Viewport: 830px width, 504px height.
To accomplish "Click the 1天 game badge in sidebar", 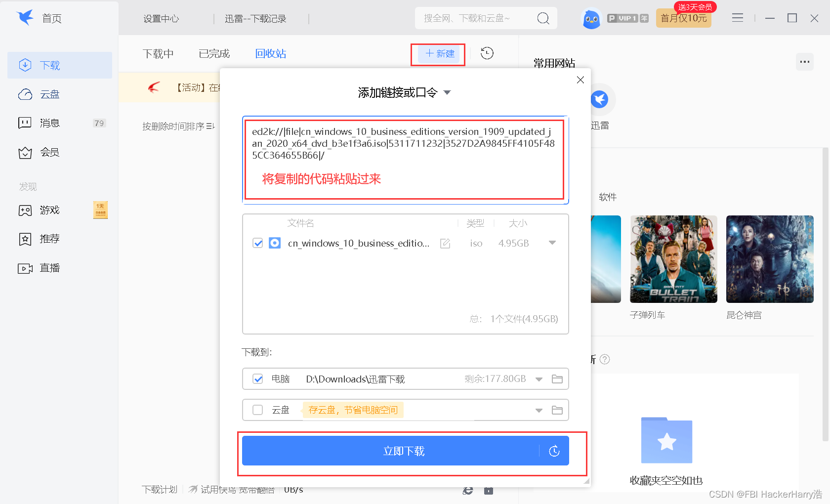I will (x=100, y=210).
